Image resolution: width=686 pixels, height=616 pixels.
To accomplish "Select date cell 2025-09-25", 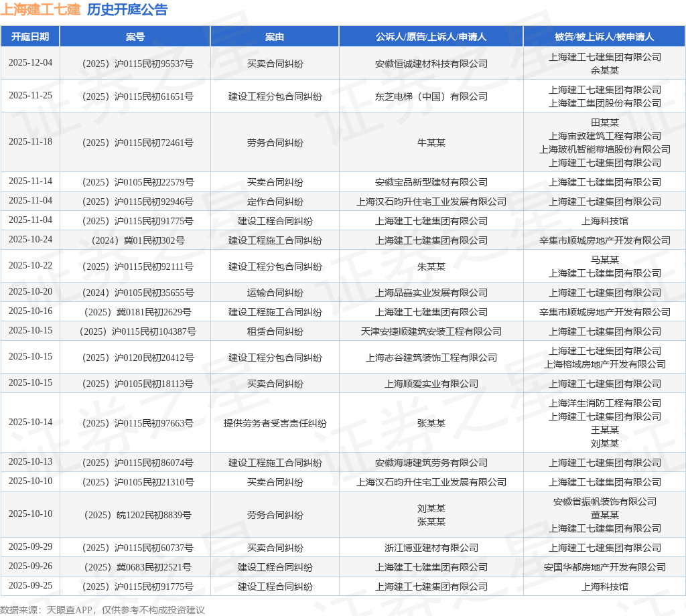I will (x=30, y=585).
